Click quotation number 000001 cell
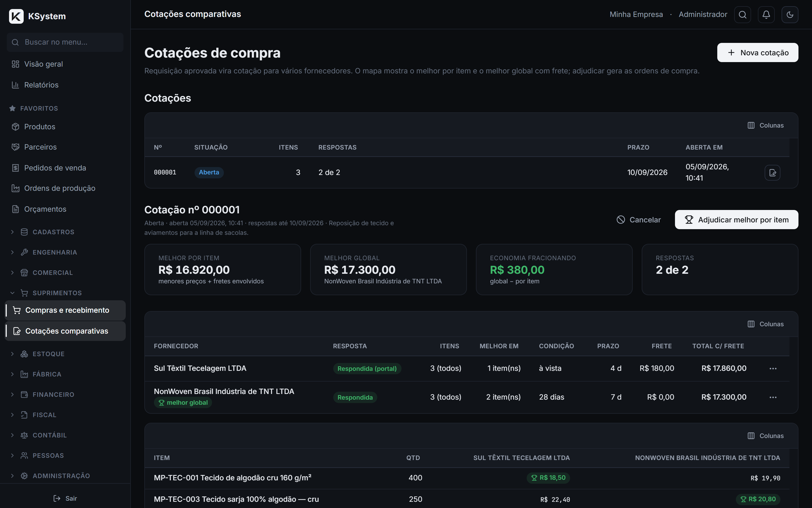 165,173
